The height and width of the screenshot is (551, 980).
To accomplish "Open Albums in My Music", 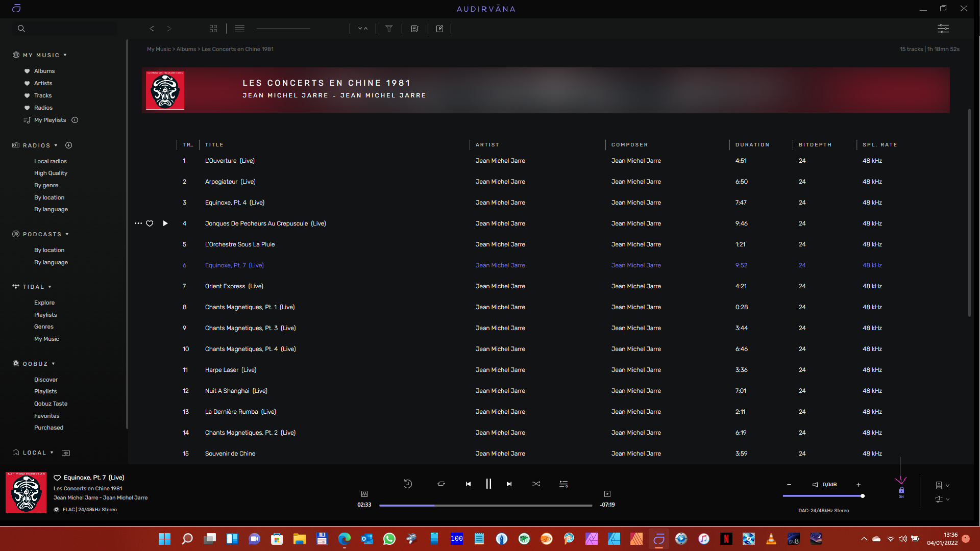I will [x=44, y=71].
